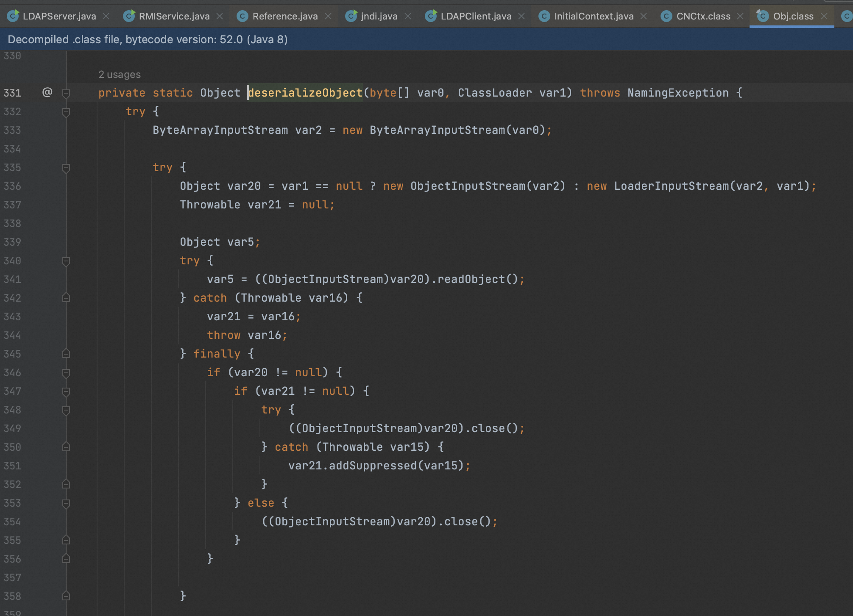
Task: Click the Obj.class file icon
Action: [763, 16]
